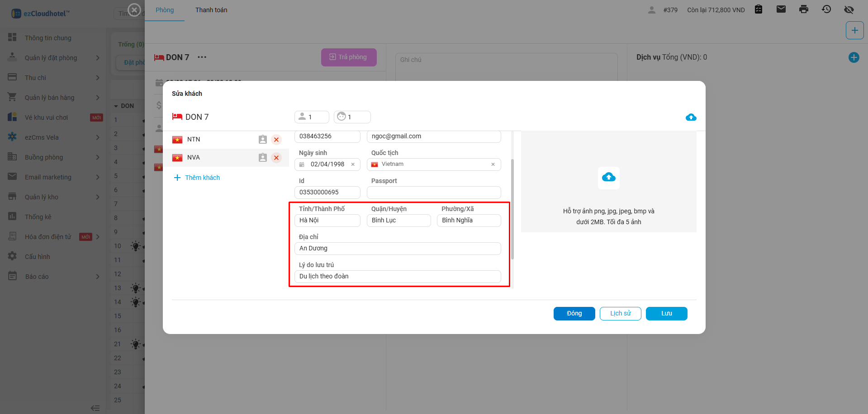Open the Tỉnh/Thành Phố Hà Nội dropdown
The width and height of the screenshot is (868, 414).
click(x=327, y=221)
